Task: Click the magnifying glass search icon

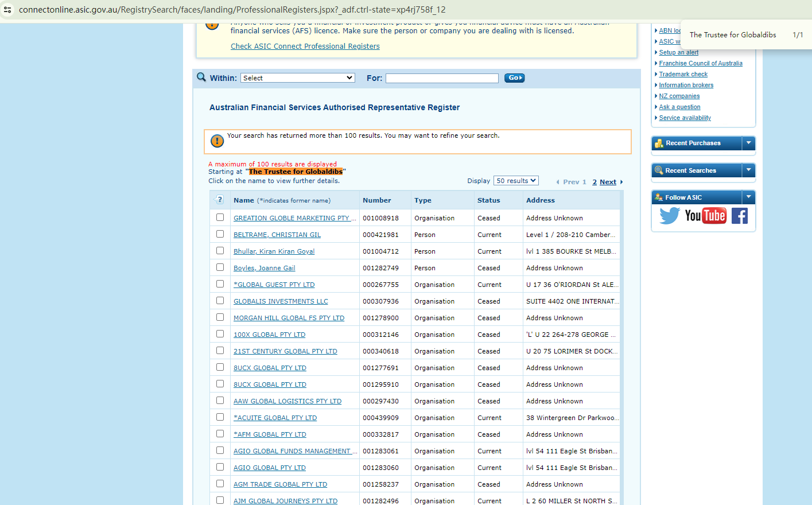Action: click(201, 77)
